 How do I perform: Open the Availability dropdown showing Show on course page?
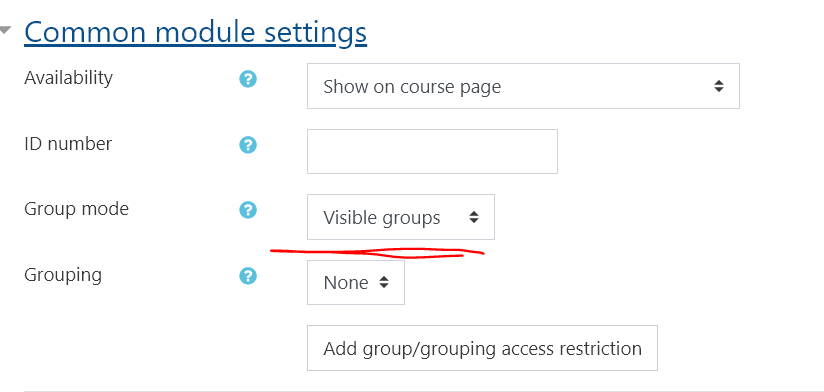[x=523, y=86]
